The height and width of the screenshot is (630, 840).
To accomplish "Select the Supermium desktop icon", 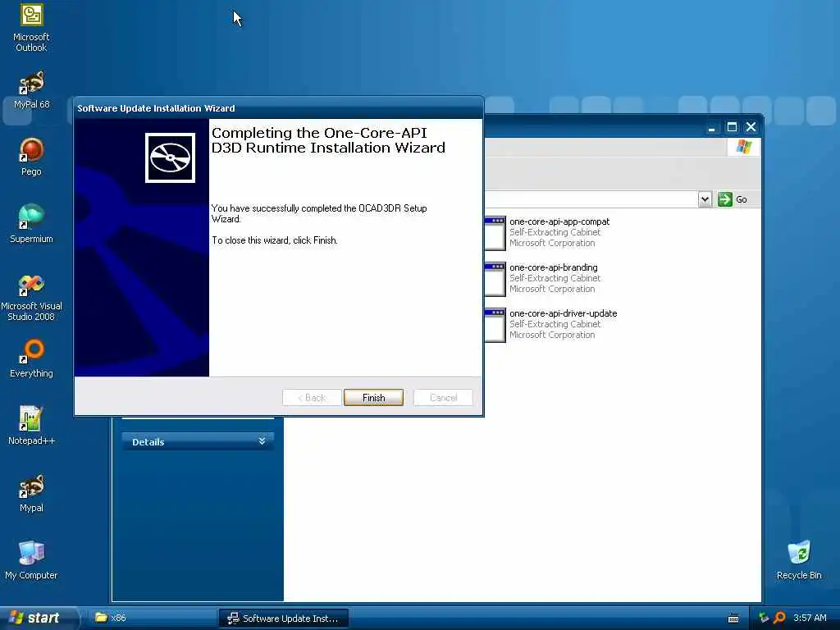I will pyautogui.click(x=31, y=223).
